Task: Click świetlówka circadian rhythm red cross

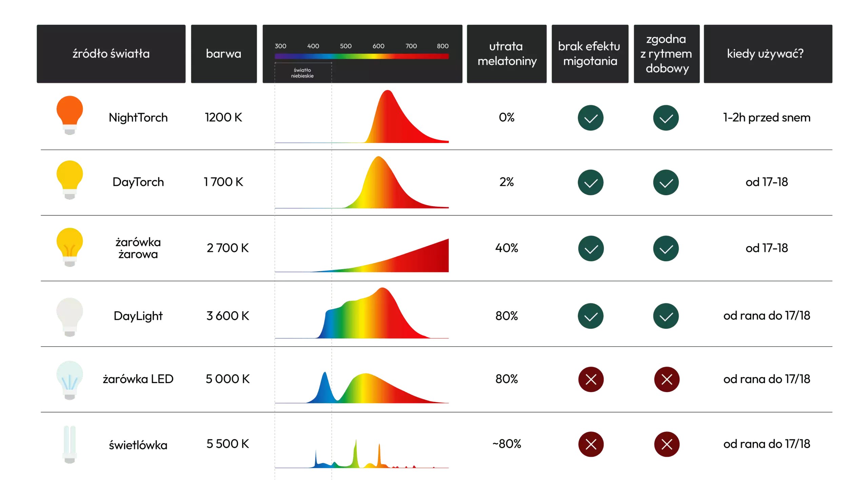Action: [x=667, y=444]
